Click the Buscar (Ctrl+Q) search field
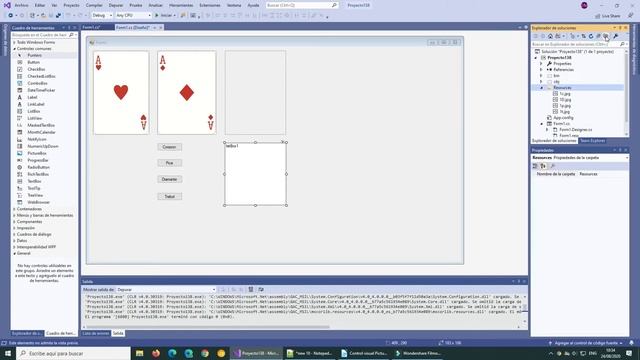 pos(302,5)
